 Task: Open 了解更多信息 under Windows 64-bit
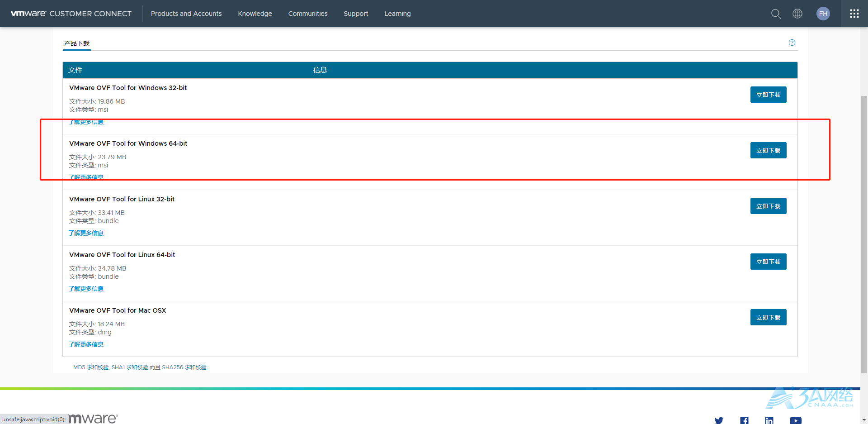click(86, 177)
